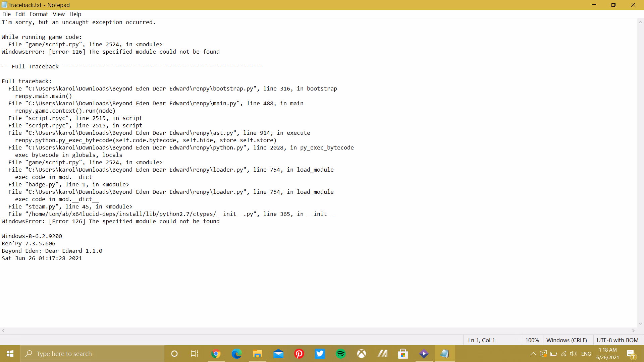Click the ctypes/__init__.py line 365 entry
Viewport: 644px width, 362px height.
pyautogui.click(x=171, y=214)
